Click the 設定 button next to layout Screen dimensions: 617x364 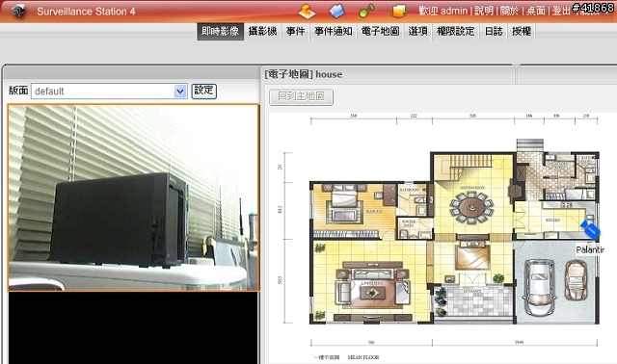[x=203, y=91]
